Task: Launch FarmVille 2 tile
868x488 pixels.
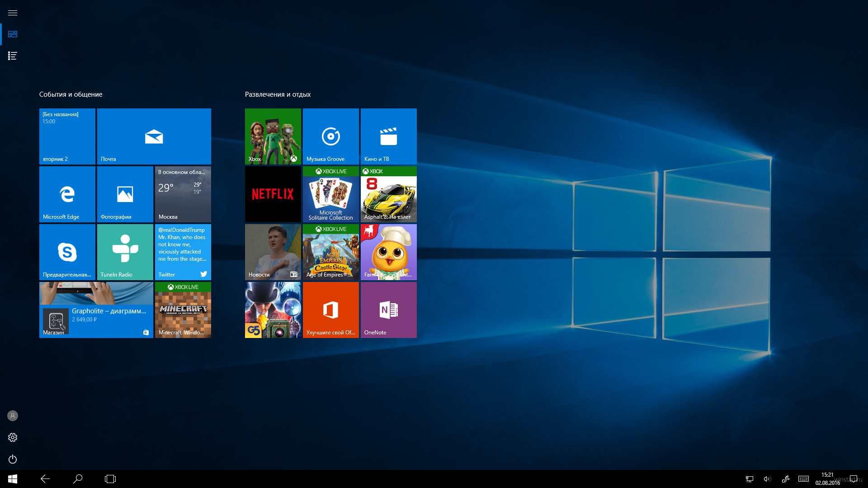Action: click(x=389, y=252)
